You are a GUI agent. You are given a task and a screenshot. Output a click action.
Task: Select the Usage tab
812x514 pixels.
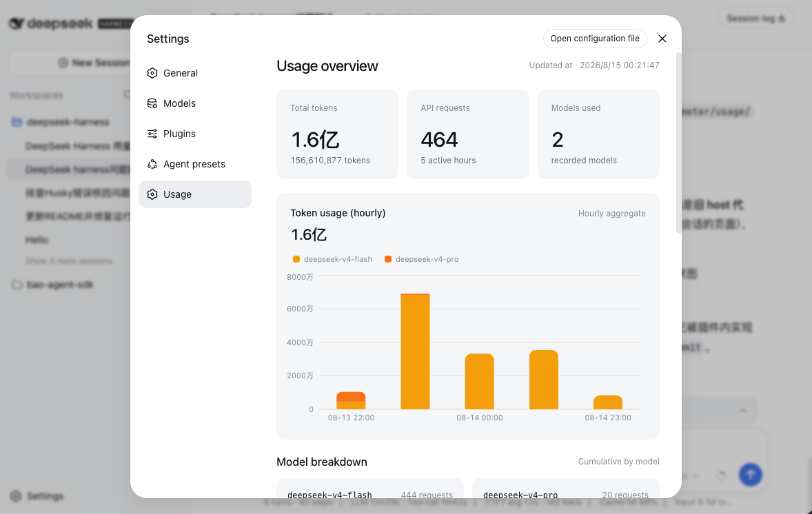tap(194, 194)
